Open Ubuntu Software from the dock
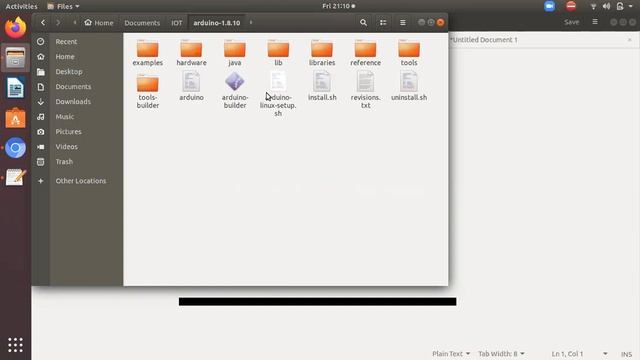 (15, 118)
